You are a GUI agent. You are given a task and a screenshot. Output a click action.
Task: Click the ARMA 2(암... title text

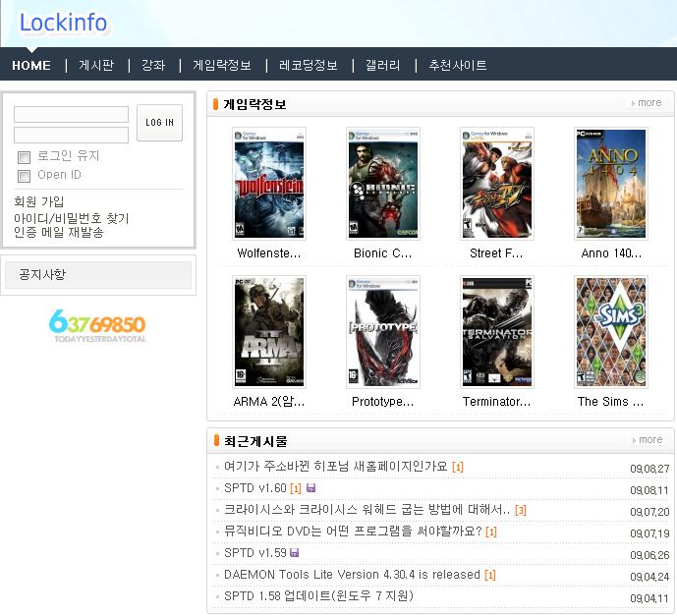(x=269, y=402)
